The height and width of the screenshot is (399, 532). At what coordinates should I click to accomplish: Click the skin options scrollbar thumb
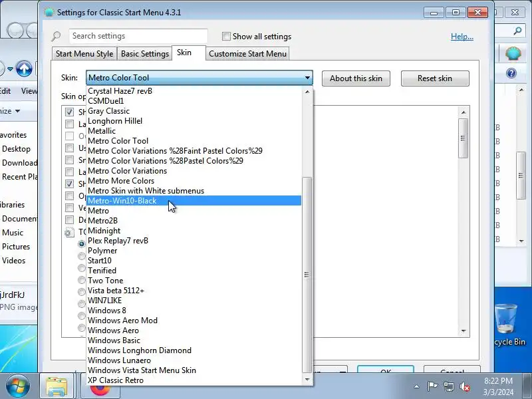click(x=463, y=138)
